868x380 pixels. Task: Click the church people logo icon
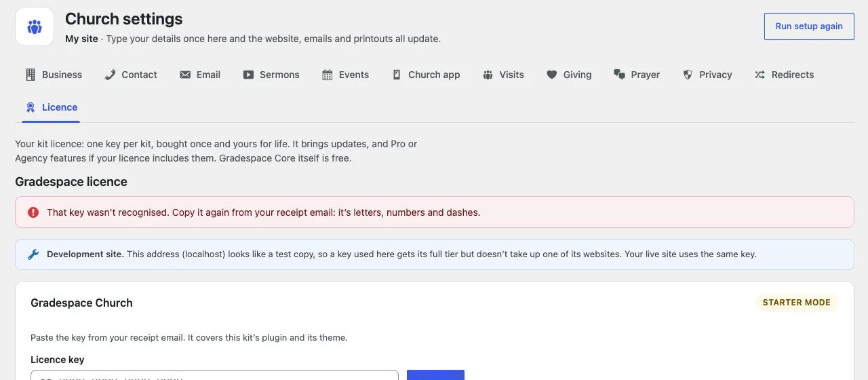coord(35,26)
